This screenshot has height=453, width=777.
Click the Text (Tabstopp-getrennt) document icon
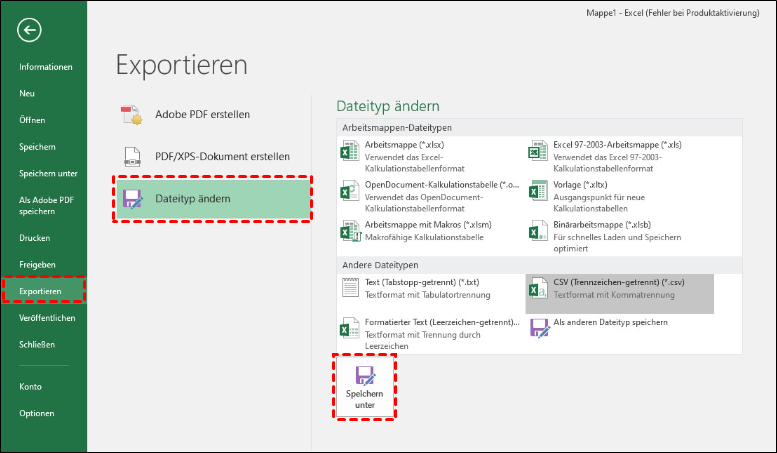point(350,288)
